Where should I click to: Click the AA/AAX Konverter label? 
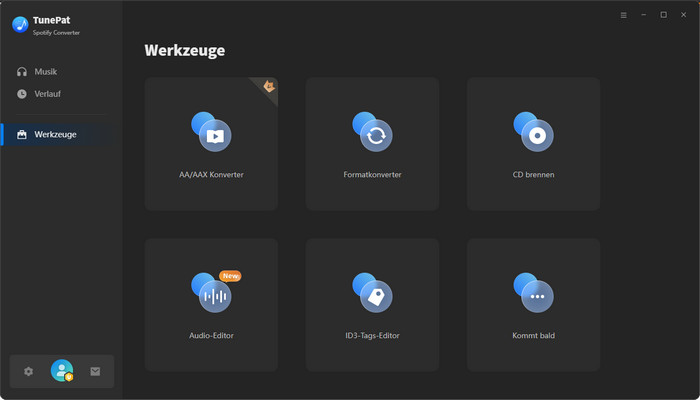pyautogui.click(x=211, y=174)
